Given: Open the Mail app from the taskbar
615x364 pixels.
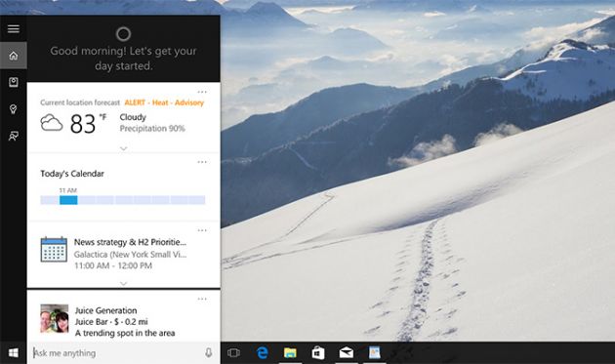Looking at the screenshot, I should pyautogui.click(x=347, y=352).
